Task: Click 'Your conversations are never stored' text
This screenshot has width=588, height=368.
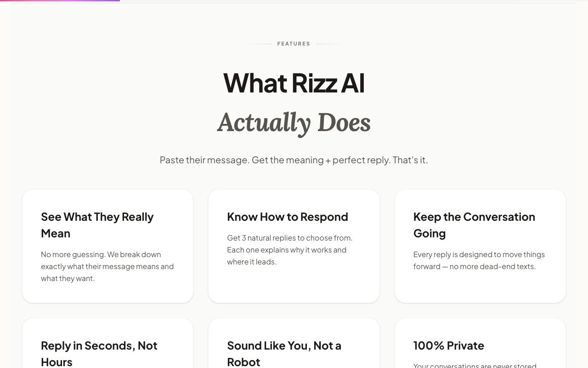Action: pyautogui.click(x=475, y=365)
